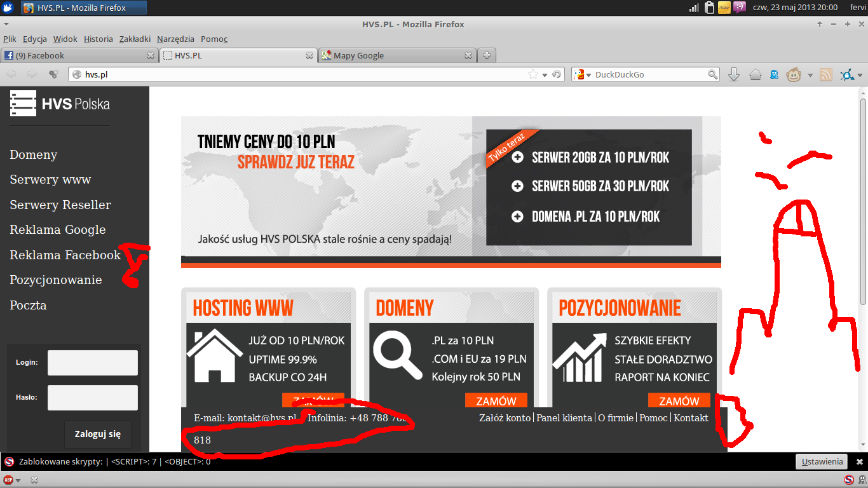Click the Login input field

[x=93, y=363]
